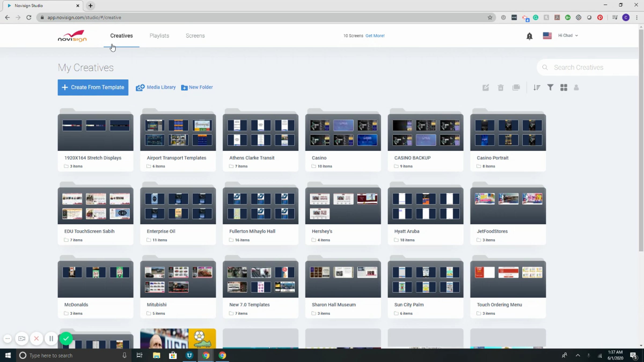Click the user sharing icon

(576, 87)
